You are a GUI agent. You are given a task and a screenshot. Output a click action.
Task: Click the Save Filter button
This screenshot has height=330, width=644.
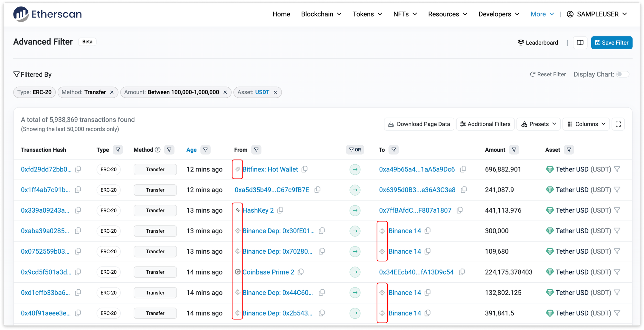click(611, 43)
